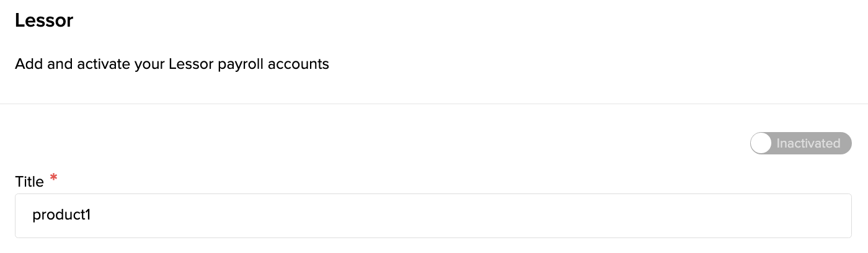
Task: Click the white knob of the toggle
Action: (x=761, y=143)
